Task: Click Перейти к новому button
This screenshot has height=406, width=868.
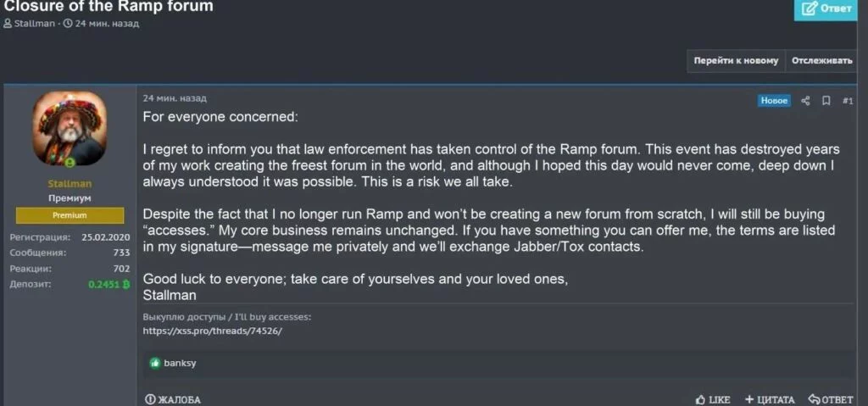Action: [x=735, y=61]
